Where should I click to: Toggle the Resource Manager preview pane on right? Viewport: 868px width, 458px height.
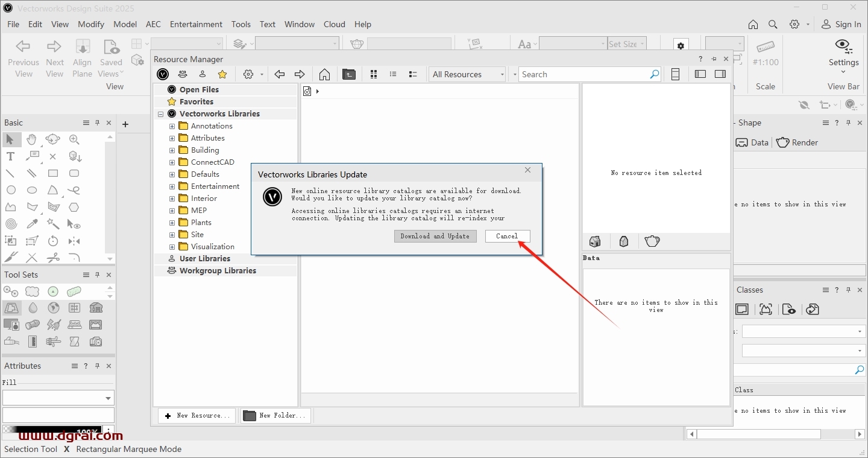pyautogui.click(x=720, y=74)
